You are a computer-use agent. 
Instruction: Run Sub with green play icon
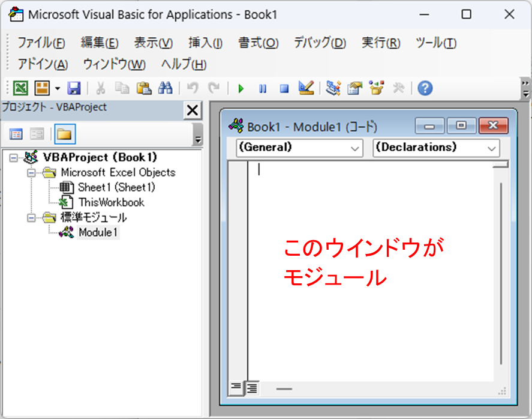[x=241, y=89]
